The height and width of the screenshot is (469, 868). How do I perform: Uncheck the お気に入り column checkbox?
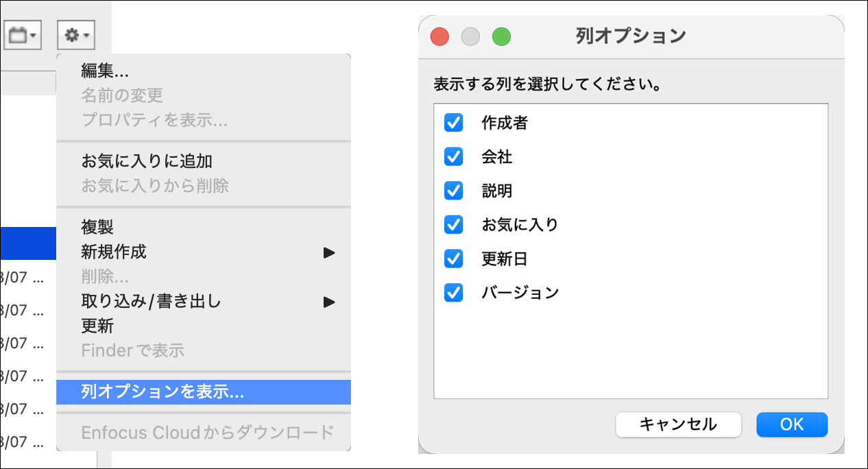pyautogui.click(x=454, y=224)
